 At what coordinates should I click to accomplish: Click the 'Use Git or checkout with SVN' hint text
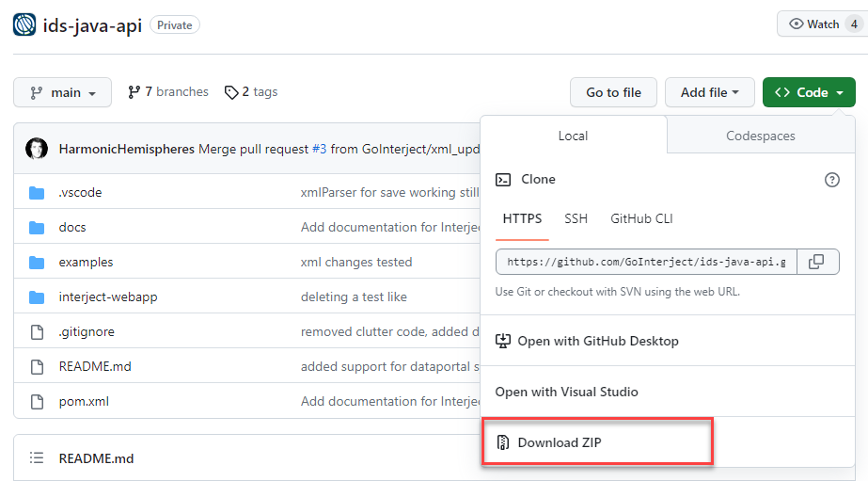pos(617,292)
